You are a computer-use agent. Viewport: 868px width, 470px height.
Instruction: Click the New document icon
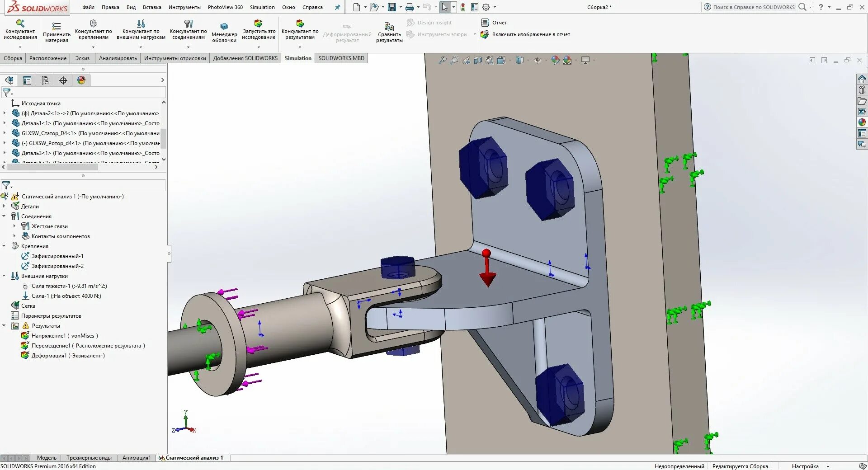[357, 7]
